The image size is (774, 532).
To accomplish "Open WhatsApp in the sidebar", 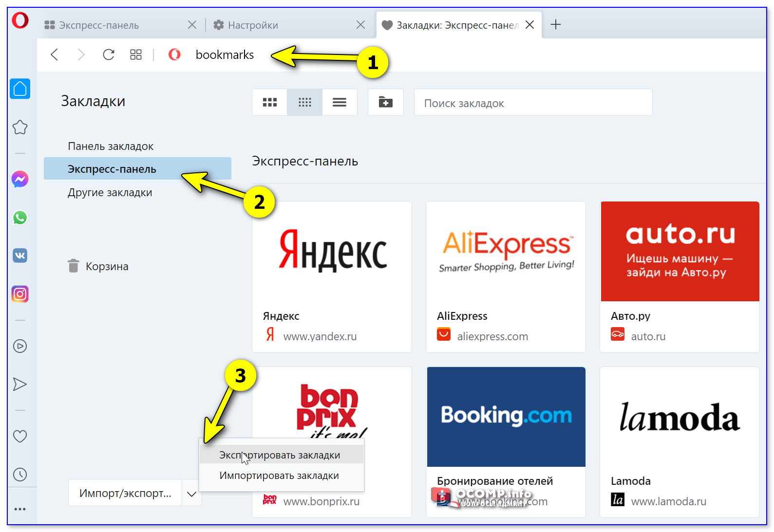I will tap(20, 218).
